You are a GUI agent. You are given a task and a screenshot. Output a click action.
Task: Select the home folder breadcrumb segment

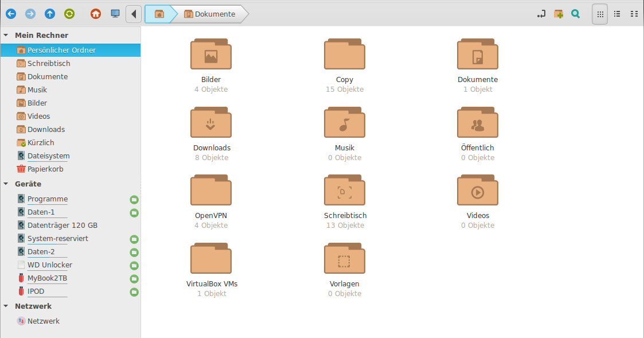[159, 14]
